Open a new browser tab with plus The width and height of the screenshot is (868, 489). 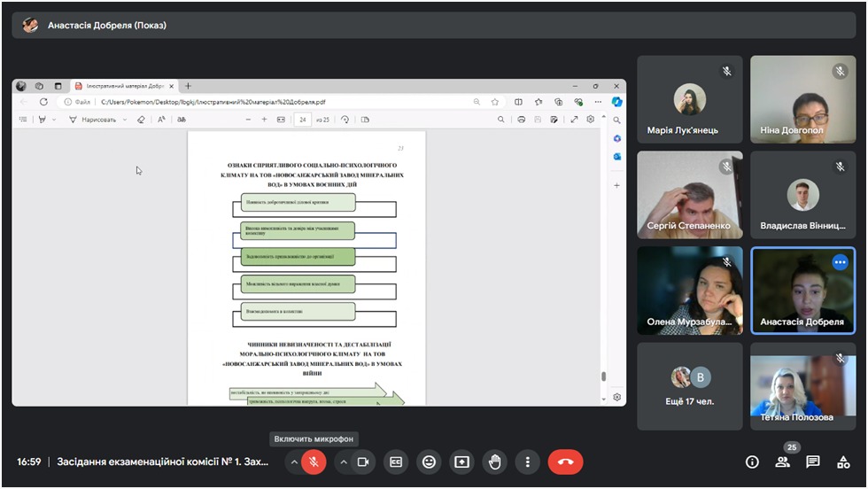point(188,86)
